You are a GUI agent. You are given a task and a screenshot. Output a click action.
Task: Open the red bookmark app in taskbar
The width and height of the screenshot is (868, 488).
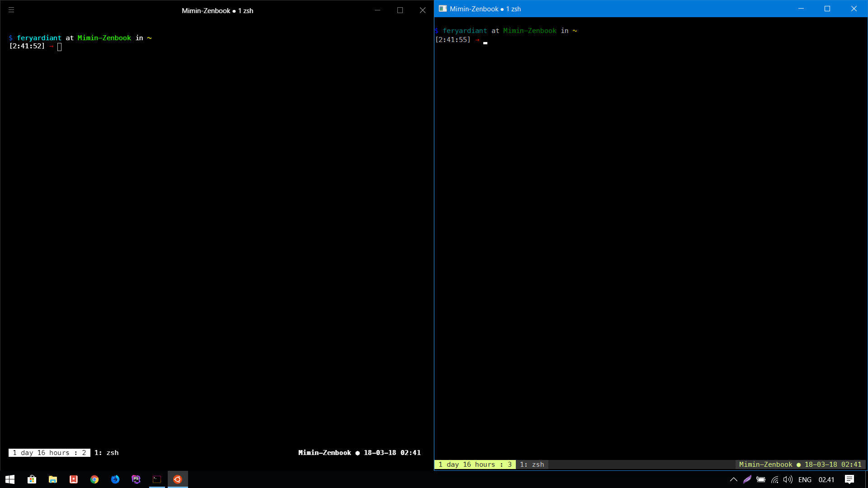[74, 479]
